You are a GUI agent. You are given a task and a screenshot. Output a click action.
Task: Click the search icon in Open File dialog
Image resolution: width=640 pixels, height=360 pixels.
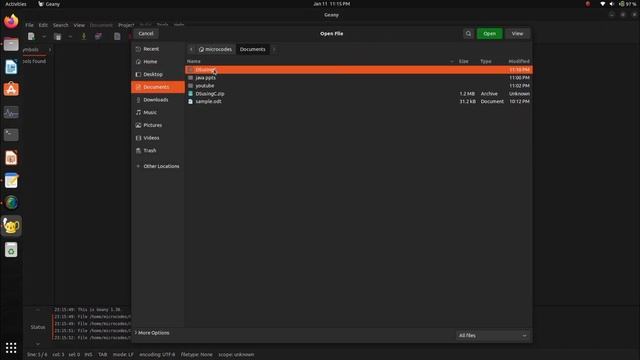pos(468,33)
